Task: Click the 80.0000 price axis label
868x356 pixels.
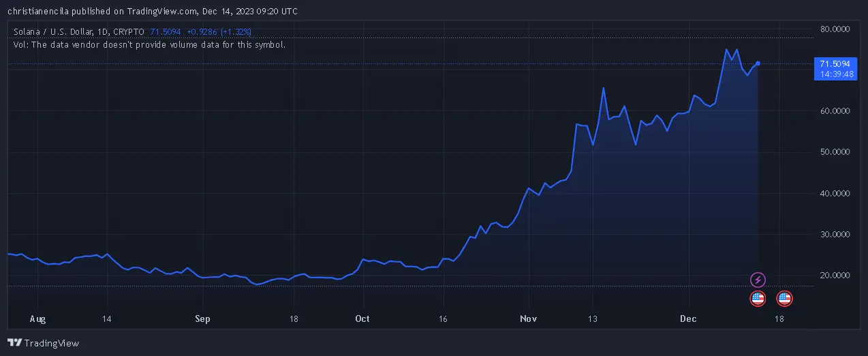Action: tap(835, 29)
